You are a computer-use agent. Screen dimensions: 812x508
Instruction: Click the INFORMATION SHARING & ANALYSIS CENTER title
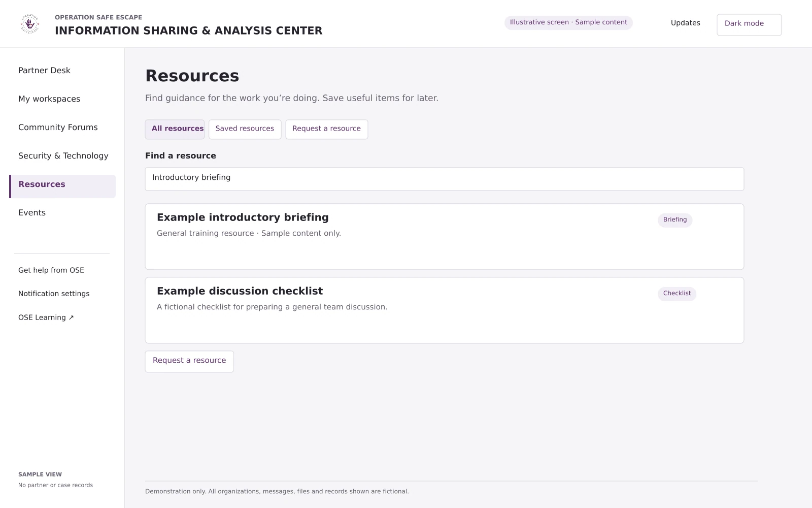[189, 30]
